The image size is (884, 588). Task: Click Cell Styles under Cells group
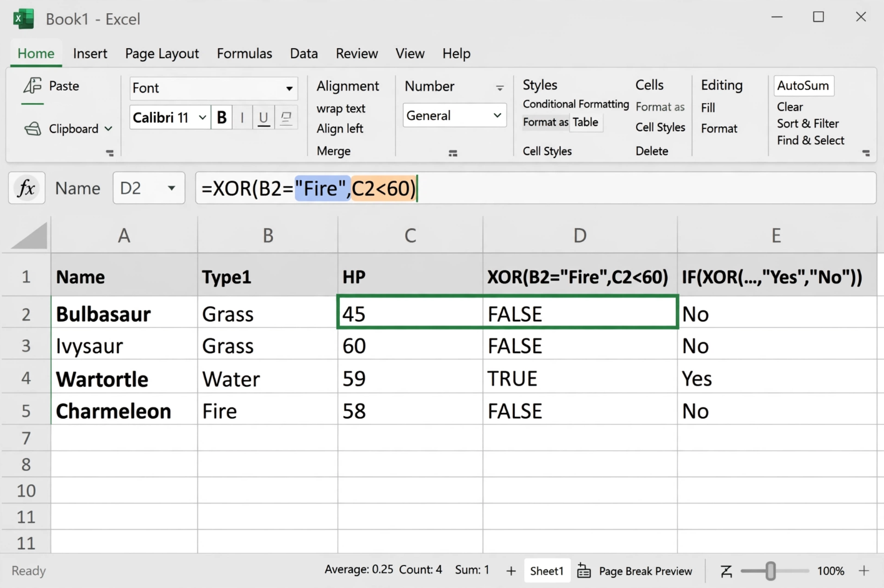(x=660, y=127)
